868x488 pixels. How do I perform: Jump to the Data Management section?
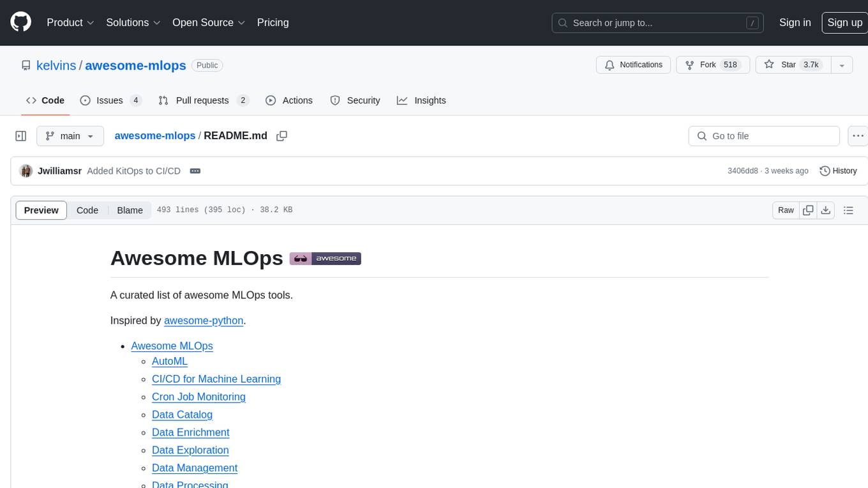[195, 469]
